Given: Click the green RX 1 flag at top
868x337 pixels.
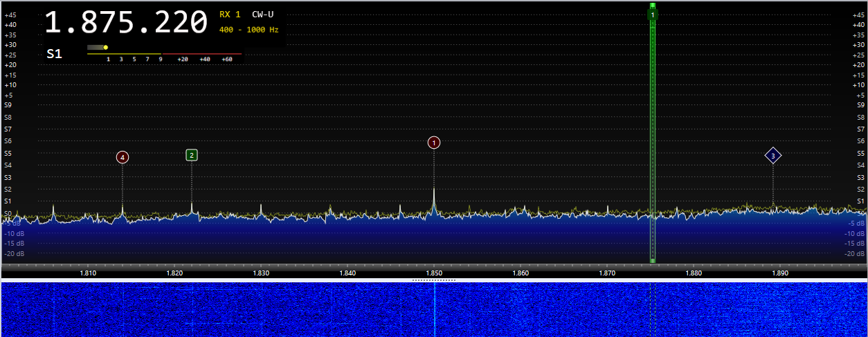Looking at the screenshot, I should pos(652,15).
